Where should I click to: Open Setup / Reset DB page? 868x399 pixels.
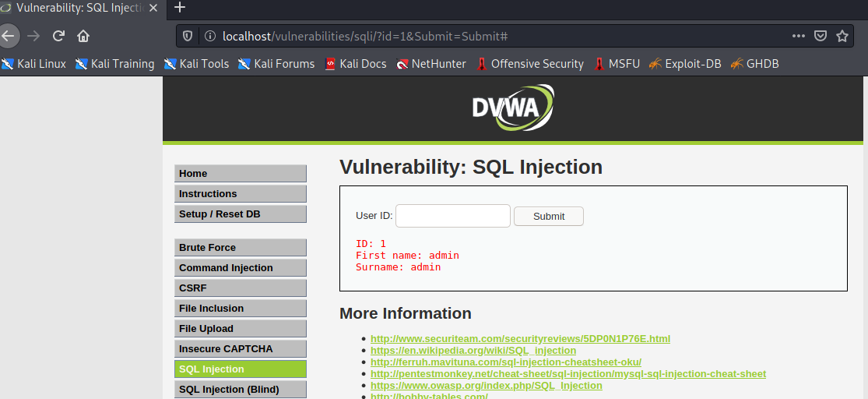point(241,214)
